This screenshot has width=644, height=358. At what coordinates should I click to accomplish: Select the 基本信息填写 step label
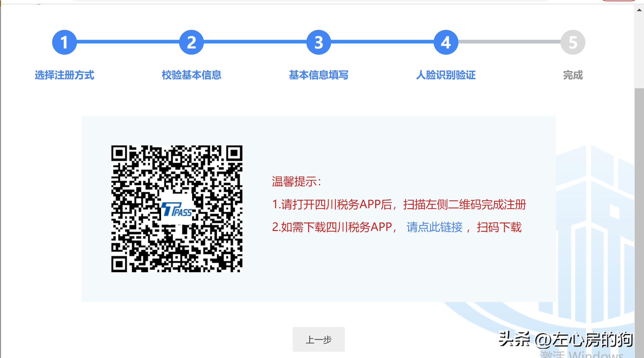[318, 75]
